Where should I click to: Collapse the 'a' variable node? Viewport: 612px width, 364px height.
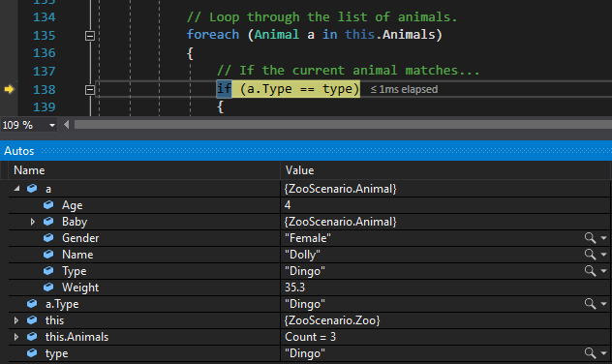click(16, 189)
